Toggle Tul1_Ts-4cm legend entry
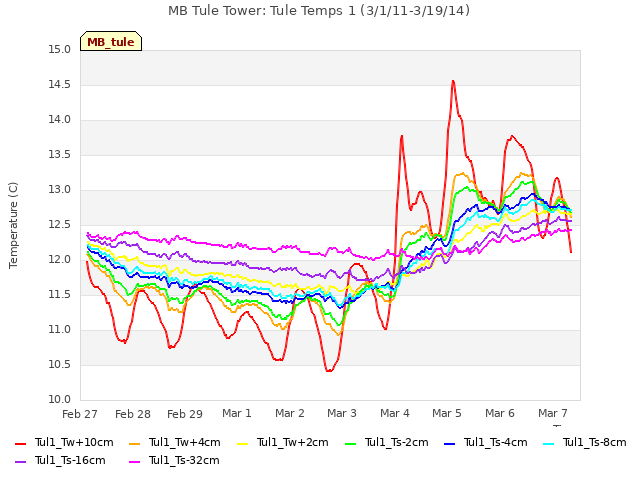The width and height of the screenshot is (640, 480). point(486,443)
